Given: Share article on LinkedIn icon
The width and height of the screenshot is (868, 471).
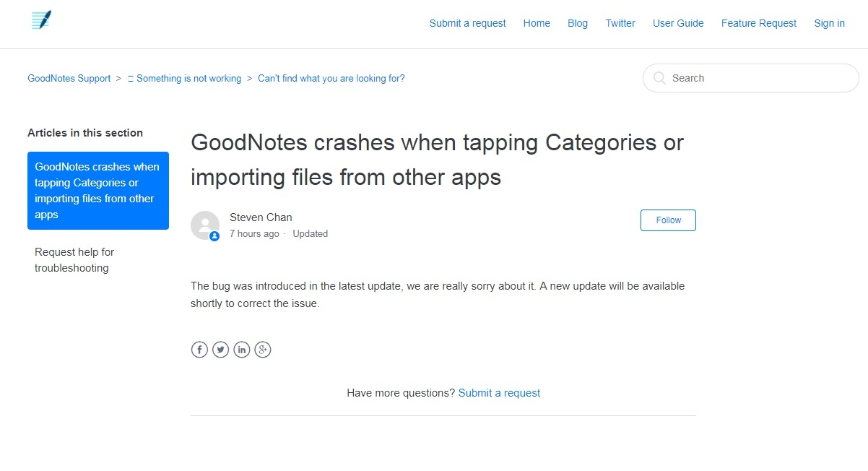Looking at the screenshot, I should point(242,350).
